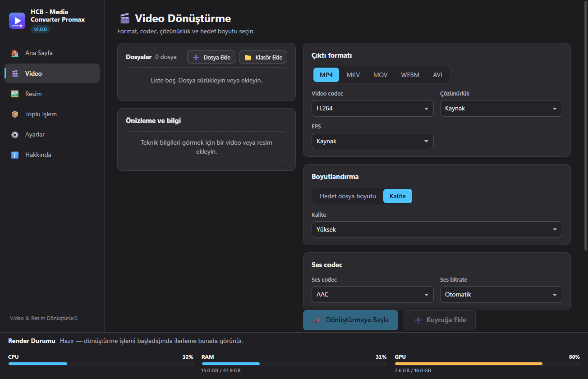Select MKV output format
Viewport: 588px width, 379px height.
tap(353, 75)
